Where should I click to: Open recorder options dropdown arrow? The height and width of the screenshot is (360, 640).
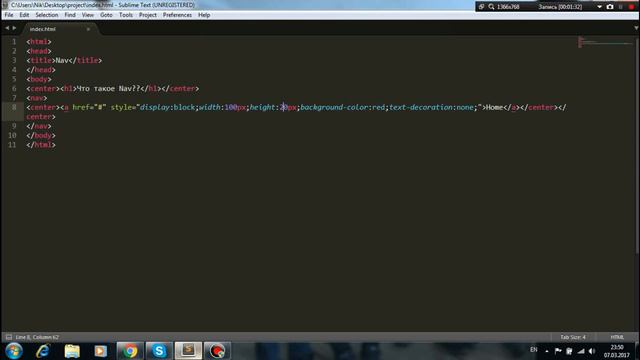point(599,7)
